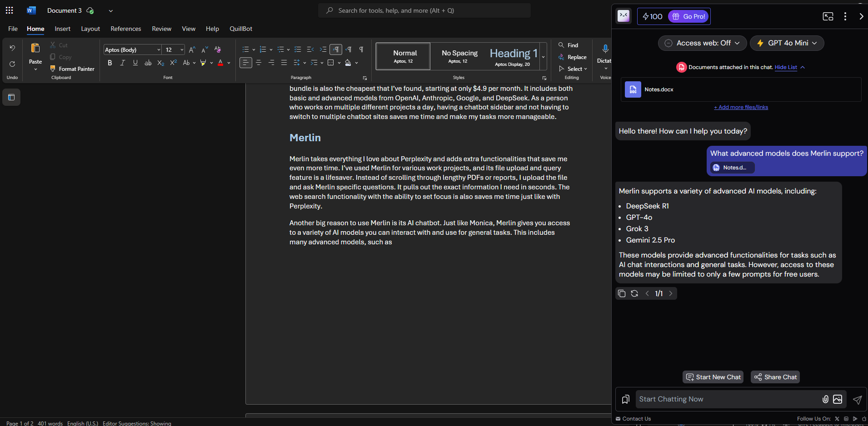Toggle bold formatting in the ribbon

click(x=110, y=63)
